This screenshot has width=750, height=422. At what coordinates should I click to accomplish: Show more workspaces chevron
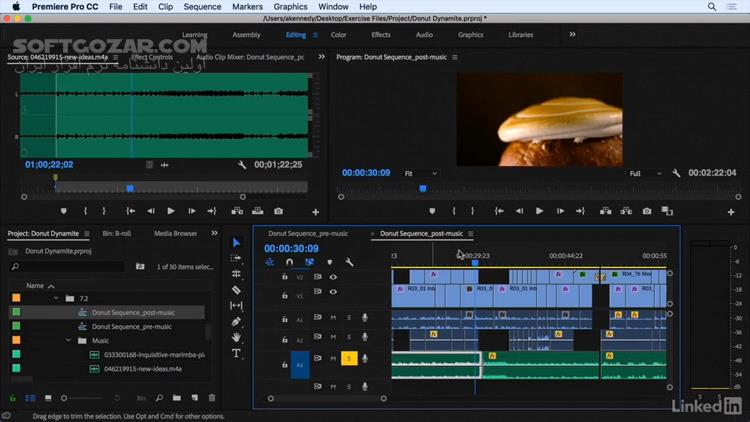click(573, 34)
